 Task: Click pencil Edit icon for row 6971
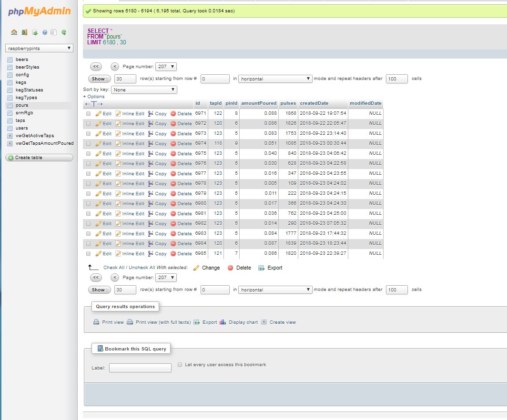click(x=98, y=113)
